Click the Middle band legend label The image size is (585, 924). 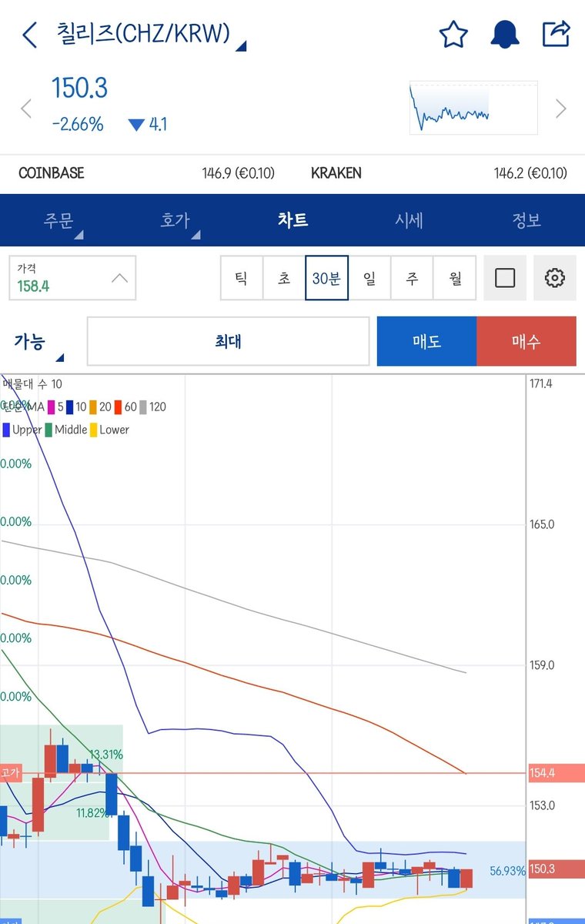(70, 430)
